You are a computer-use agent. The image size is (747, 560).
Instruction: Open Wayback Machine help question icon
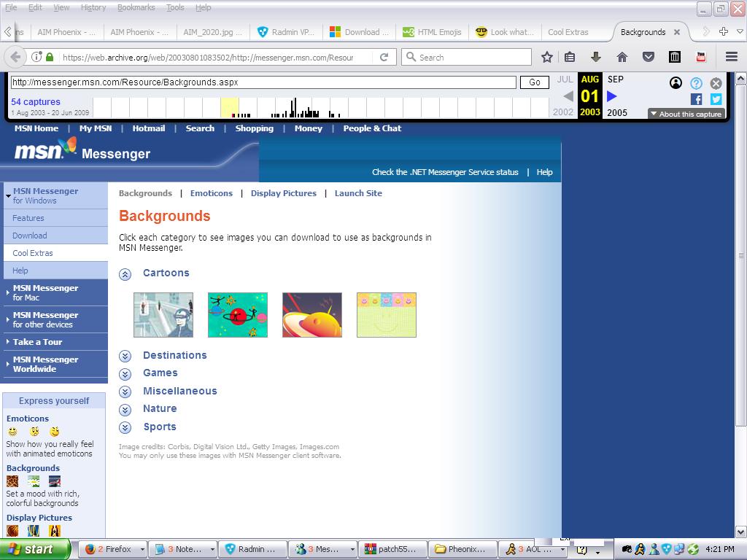point(696,83)
